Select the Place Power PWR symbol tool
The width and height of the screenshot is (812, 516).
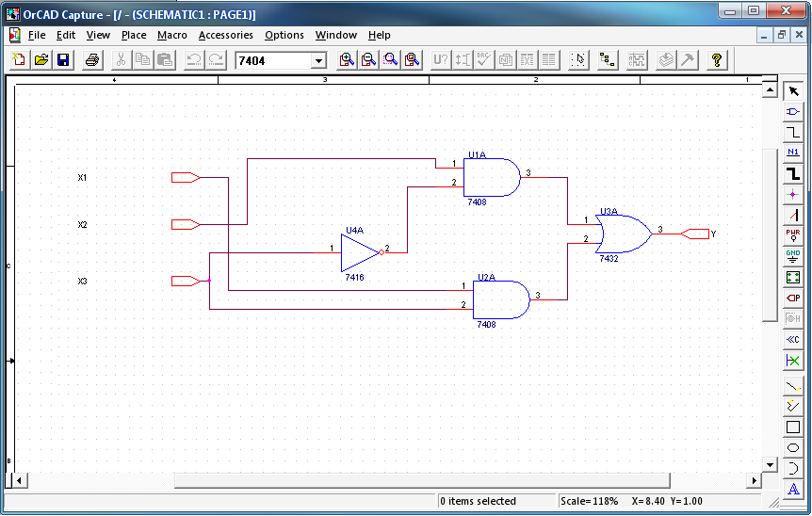[x=793, y=235]
